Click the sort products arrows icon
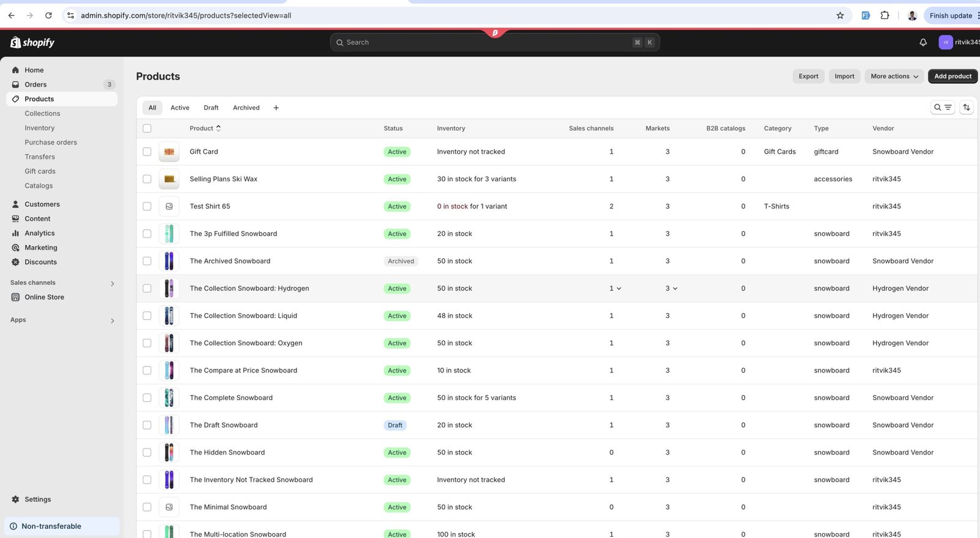Viewport: 980px width, 538px height. (x=966, y=107)
